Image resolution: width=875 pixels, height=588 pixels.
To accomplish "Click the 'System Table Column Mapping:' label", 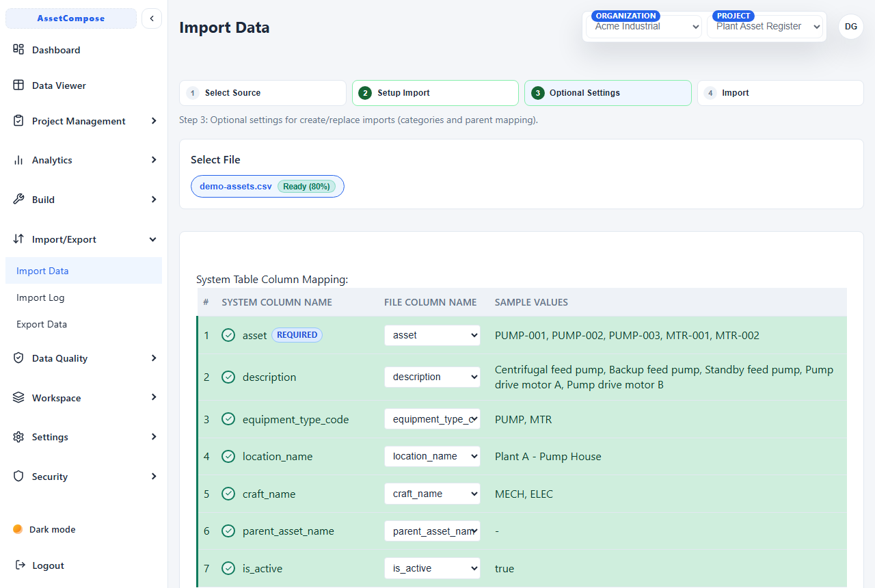I will click(x=272, y=279).
